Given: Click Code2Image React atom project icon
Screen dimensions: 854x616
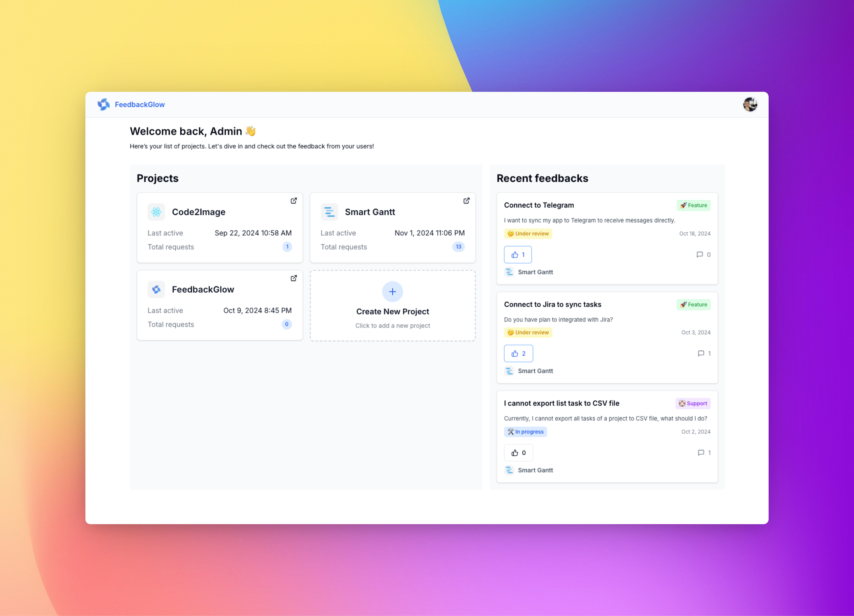Looking at the screenshot, I should click(156, 212).
